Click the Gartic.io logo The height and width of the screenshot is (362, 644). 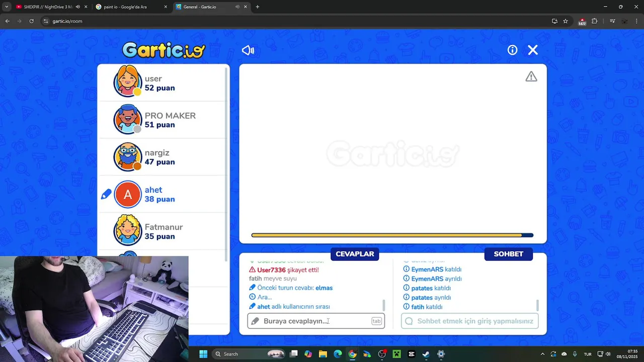click(164, 50)
